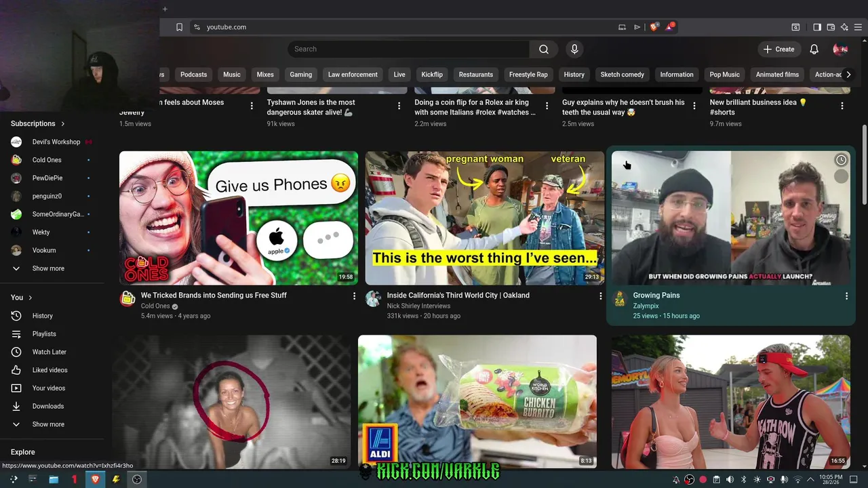Open options for Growing Pains video
868x488 pixels.
pyautogui.click(x=846, y=296)
